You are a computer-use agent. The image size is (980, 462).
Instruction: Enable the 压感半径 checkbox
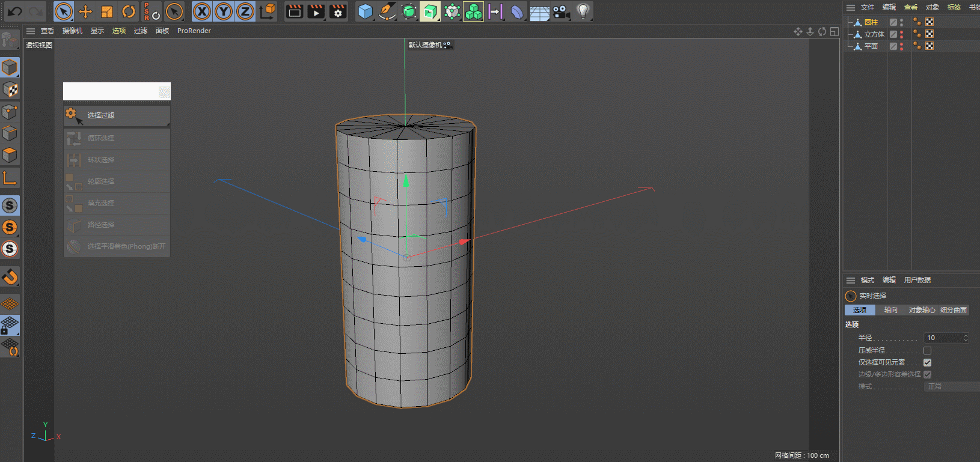coord(927,350)
